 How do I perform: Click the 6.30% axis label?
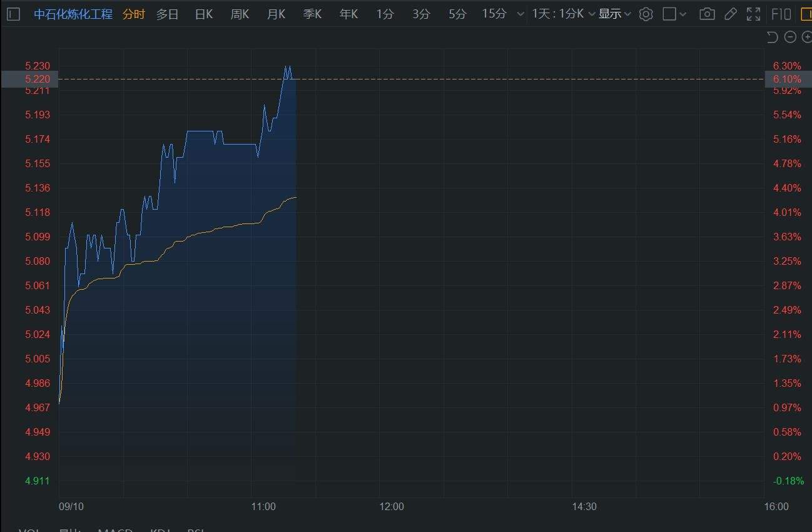click(787, 66)
